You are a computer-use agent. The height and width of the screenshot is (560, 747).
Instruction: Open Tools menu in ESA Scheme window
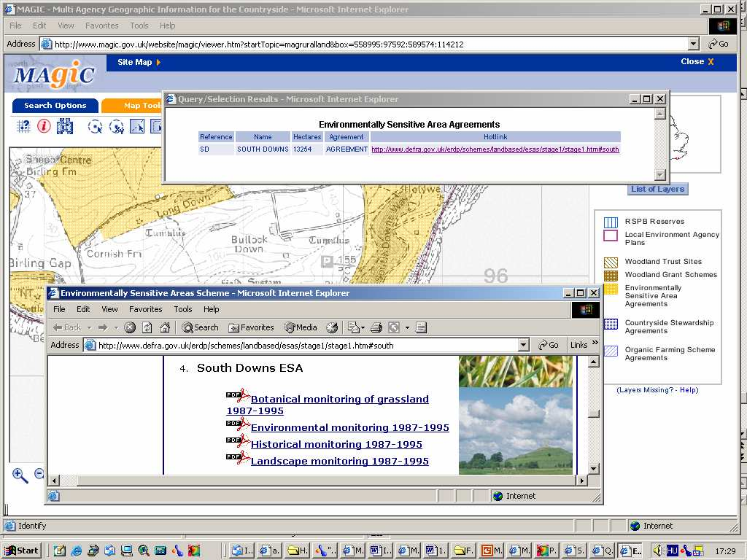click(x=183, y=309)
